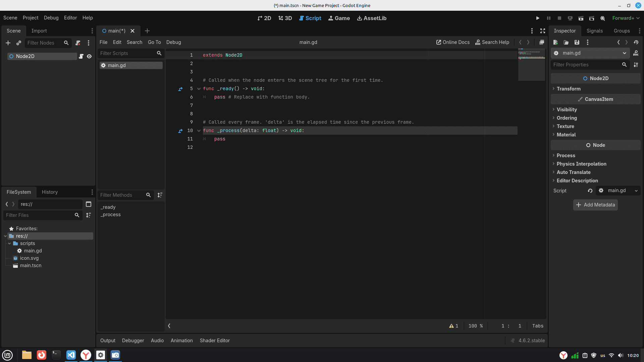Open the Inspector object history icon
Viewport: 644px width, 362px height.
click(x=636, y=42)
